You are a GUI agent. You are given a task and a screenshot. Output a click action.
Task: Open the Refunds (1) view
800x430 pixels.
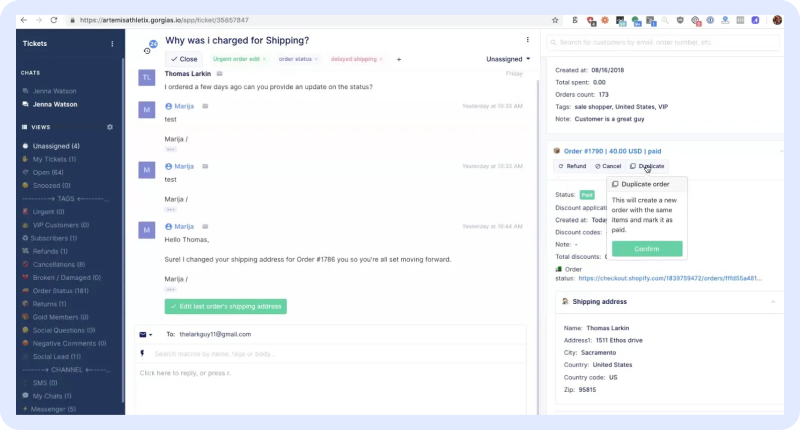[x=50, y=251]
